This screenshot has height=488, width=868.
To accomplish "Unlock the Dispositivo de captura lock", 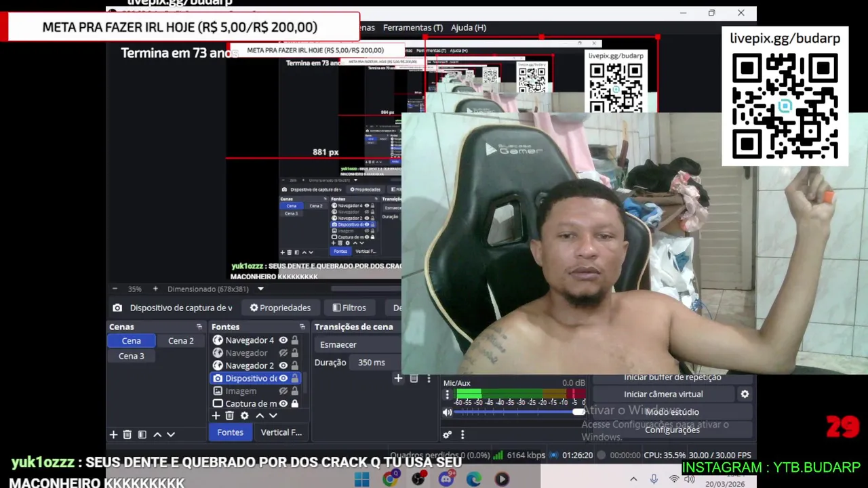I will pyautogui.click(x=295, y=378).
